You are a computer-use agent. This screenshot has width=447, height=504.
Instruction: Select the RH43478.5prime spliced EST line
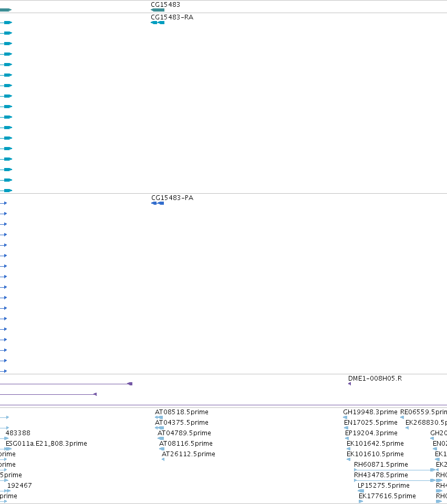[x=394, y=480]
